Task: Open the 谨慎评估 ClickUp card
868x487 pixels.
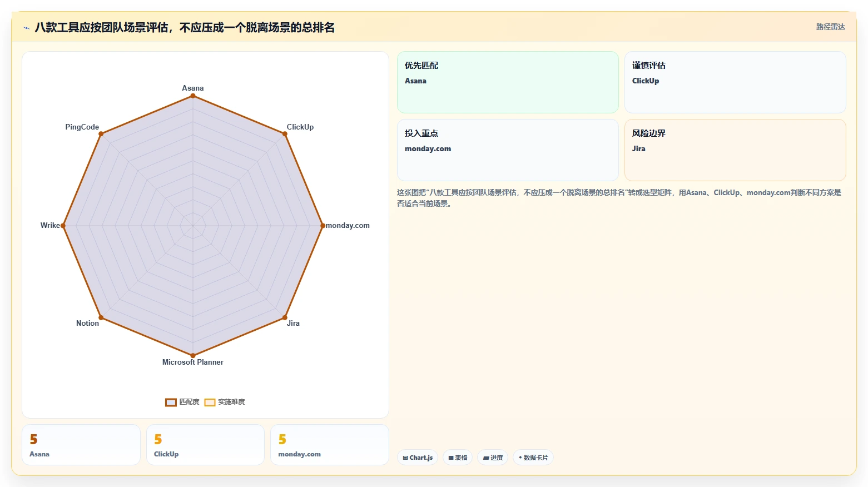Action: click(x=735, y=82)
